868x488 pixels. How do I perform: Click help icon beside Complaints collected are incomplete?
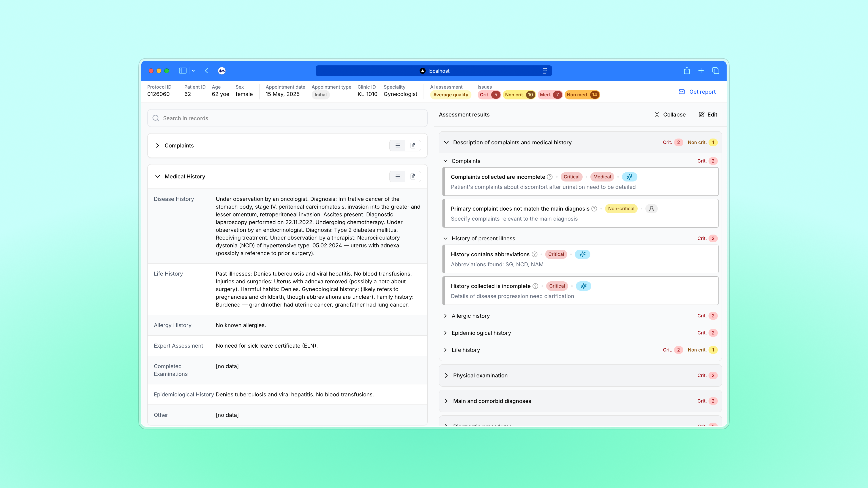(x=550, y=177)
